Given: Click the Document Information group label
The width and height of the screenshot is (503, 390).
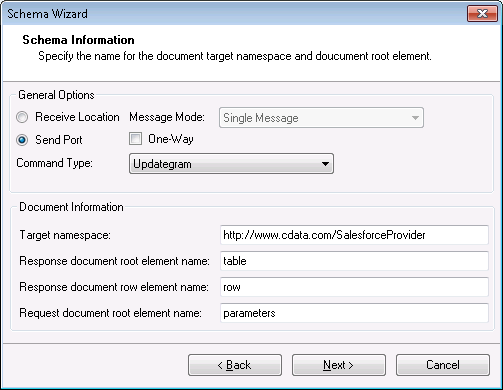Looking at the screenshot, I should (71, 207).
